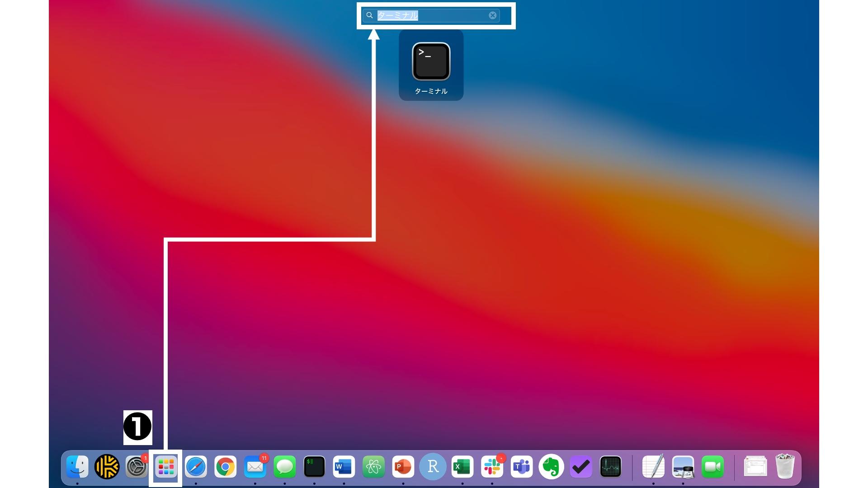Open the Trash in the Dock
Viewport: 868px width, 488px height.
click(785, 467)
